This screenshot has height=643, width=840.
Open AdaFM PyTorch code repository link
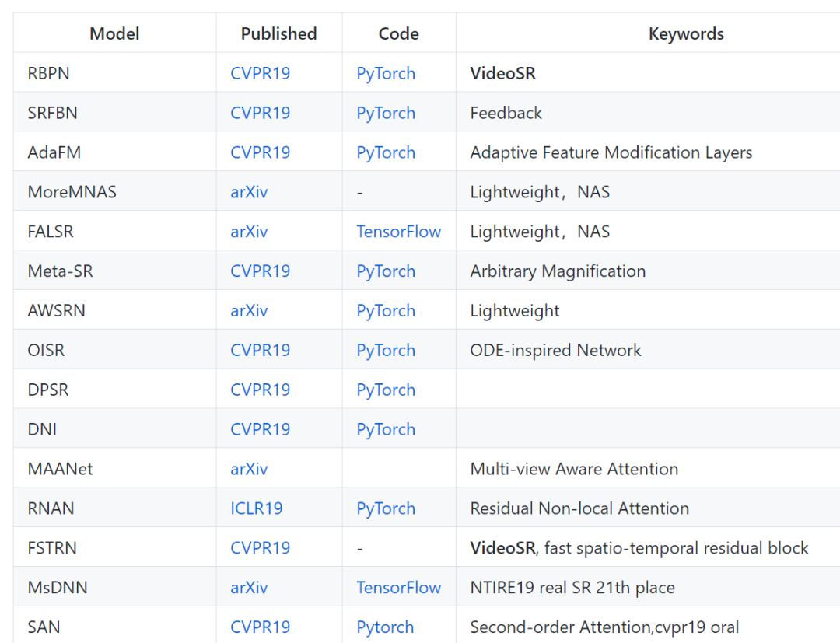click(386, 152)
